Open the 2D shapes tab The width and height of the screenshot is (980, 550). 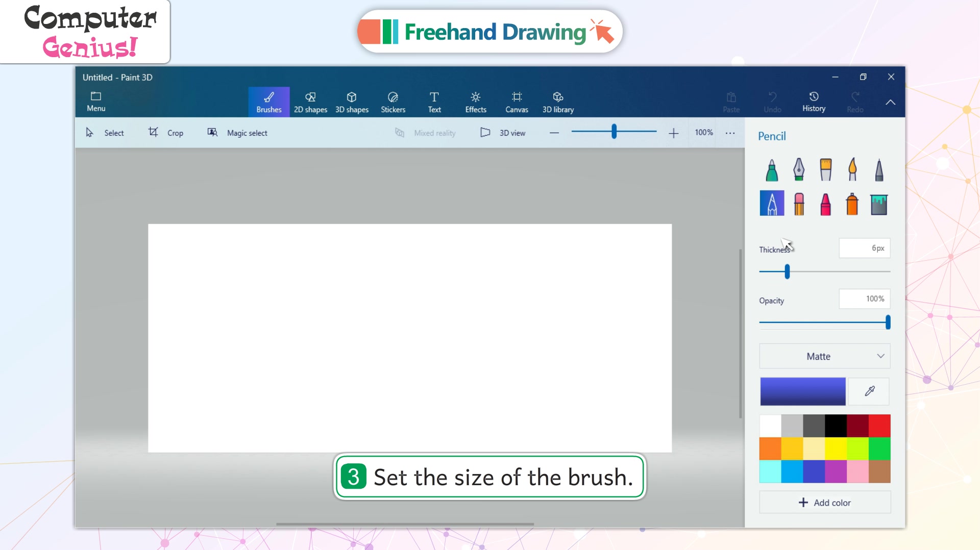tap(310, 102)
